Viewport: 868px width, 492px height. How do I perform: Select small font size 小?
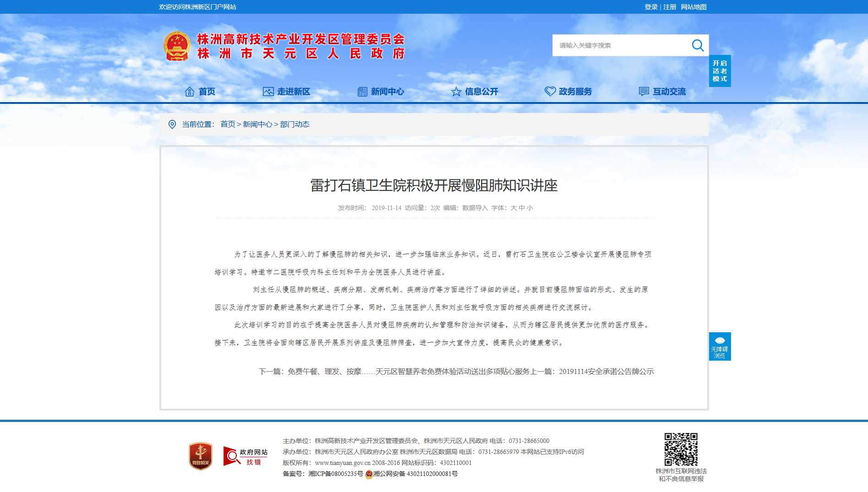(530, 208)
